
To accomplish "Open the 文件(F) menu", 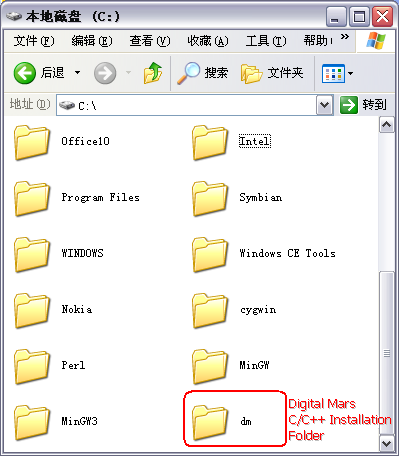I will pos(34,41).
